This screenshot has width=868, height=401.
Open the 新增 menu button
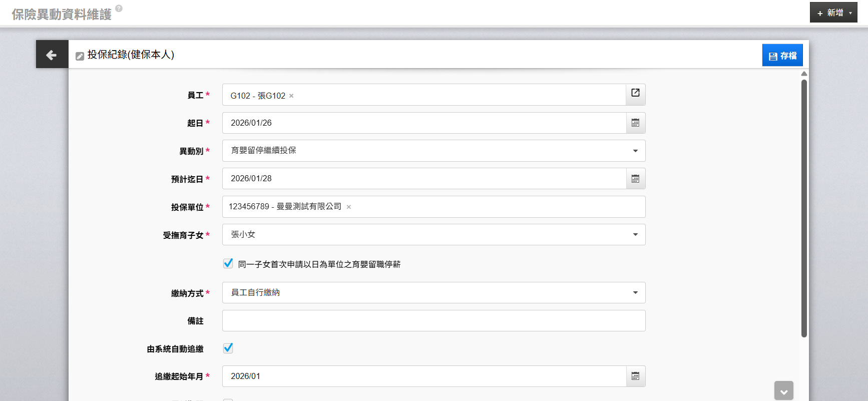pyautogui.click(x=833, y=13)
